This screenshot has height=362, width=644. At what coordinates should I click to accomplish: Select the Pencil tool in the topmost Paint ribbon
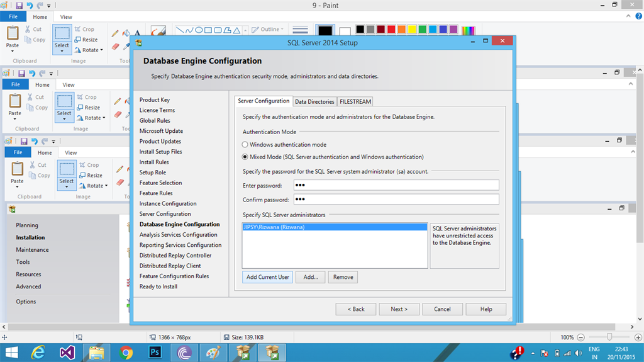tap(115, 33)
